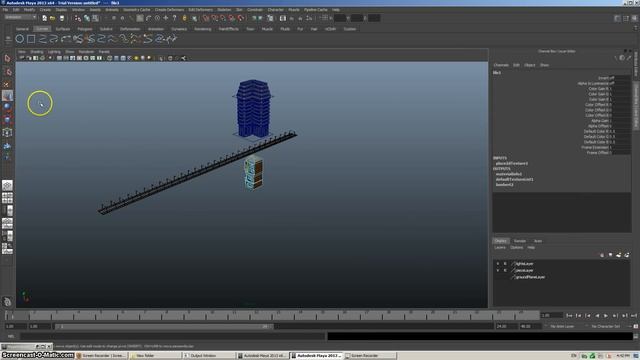The image size is (640, 360).
Task: Open the Create menu
Action: coord(45,10)
